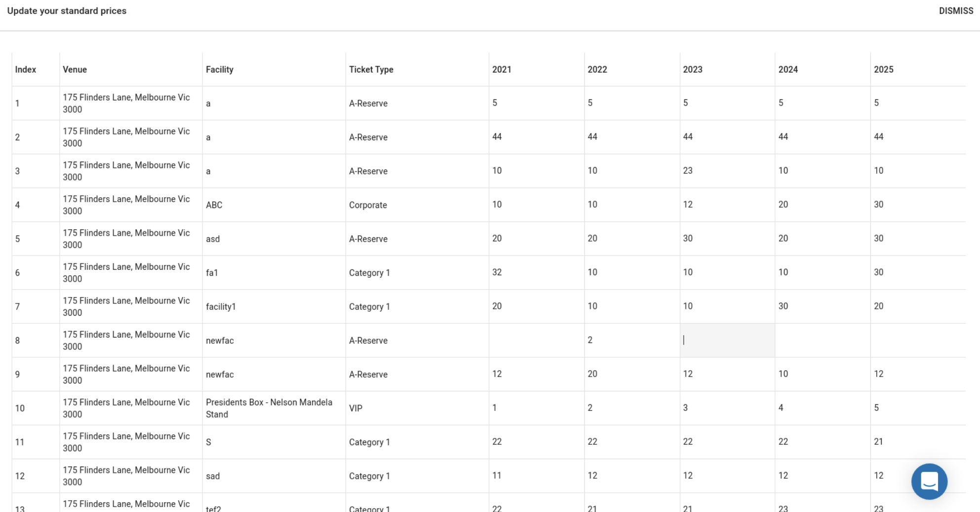
Task: Edit row 4's 2025 price of 30
Action: click(x=878, y=205)
